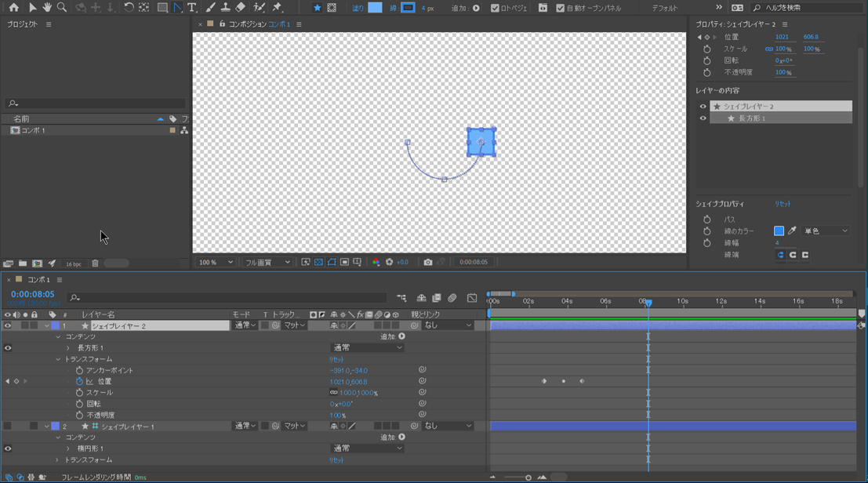Toggle the ロトベジェ checkbox

[495, 9]
